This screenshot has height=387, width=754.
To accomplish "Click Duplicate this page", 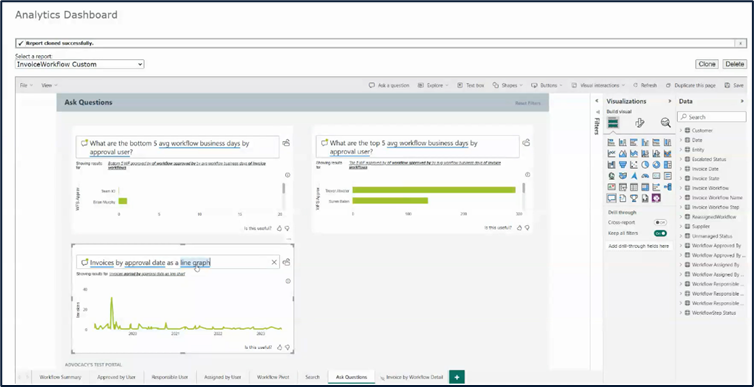I will [691, 85].
